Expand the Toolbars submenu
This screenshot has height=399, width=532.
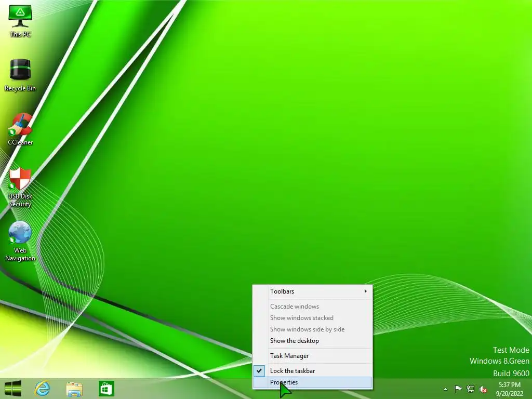point(312,291)
